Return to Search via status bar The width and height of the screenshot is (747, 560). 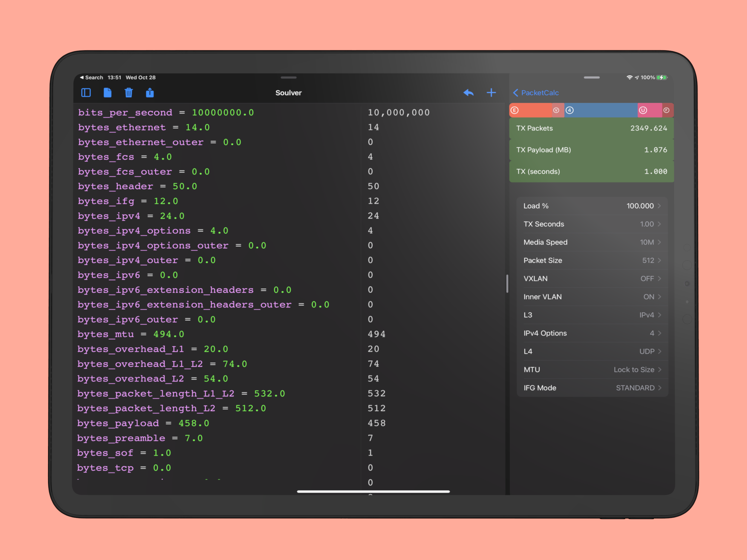(x=91, y=77)
